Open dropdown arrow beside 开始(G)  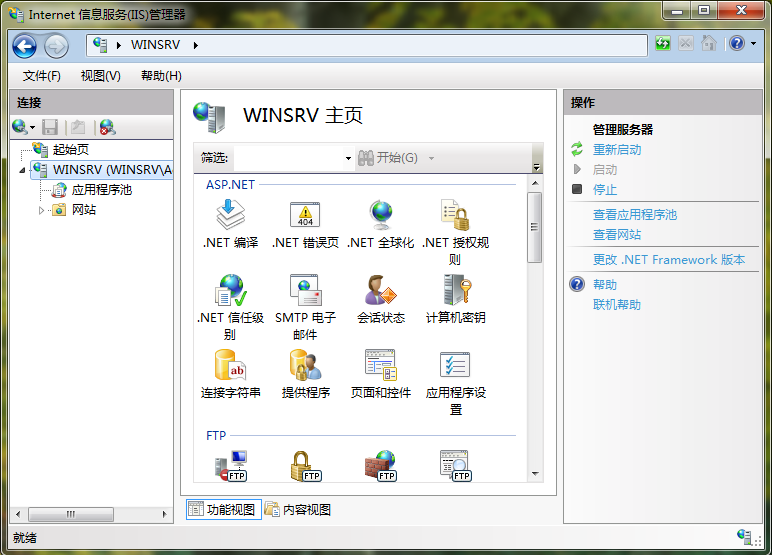pyautogui.click(x=431, y=159)
